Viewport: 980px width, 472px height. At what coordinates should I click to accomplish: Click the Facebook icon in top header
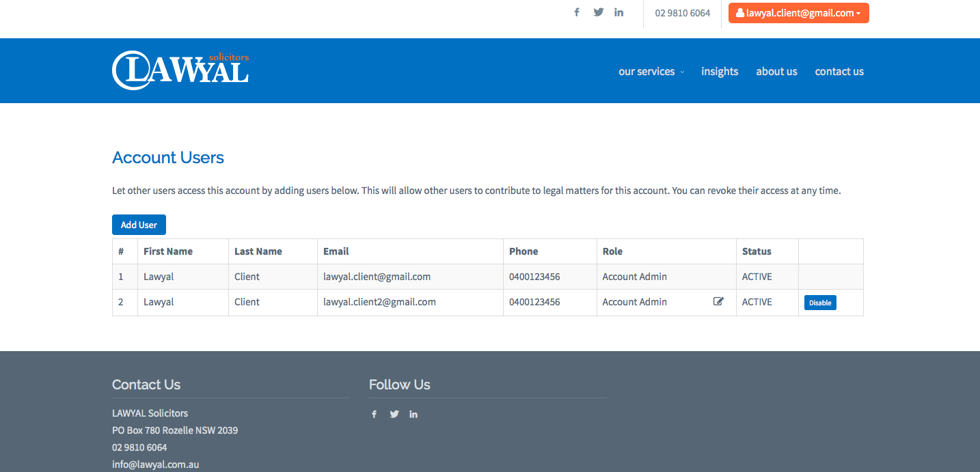577,12
